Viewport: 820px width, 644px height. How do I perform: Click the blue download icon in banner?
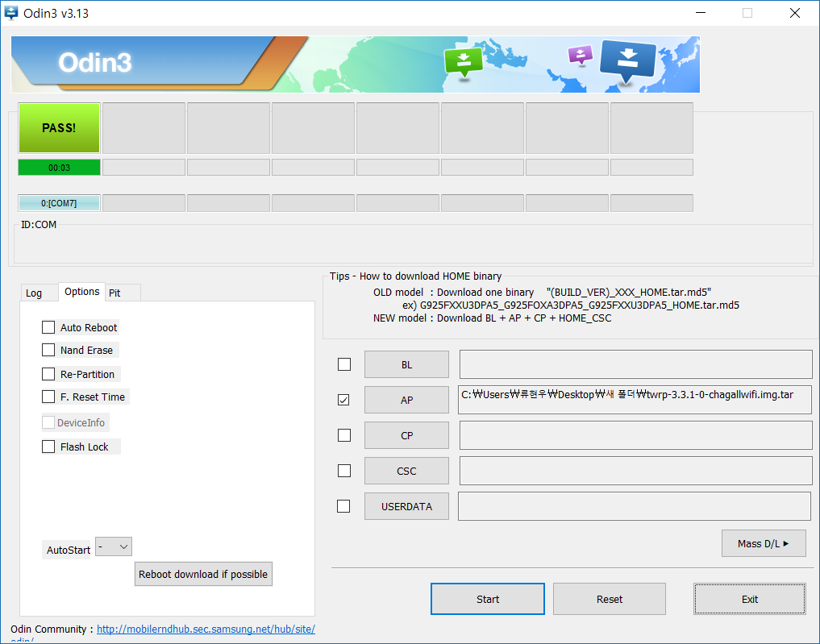point(627,62)
